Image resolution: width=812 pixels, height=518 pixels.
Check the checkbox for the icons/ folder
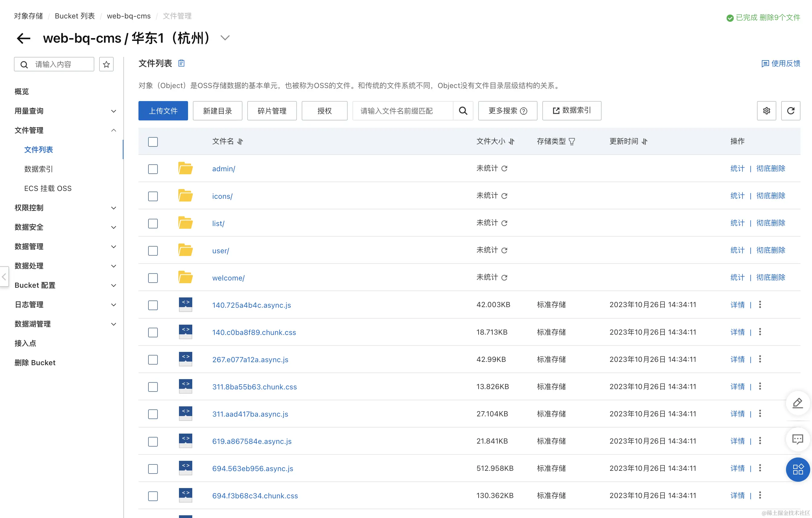153,196
